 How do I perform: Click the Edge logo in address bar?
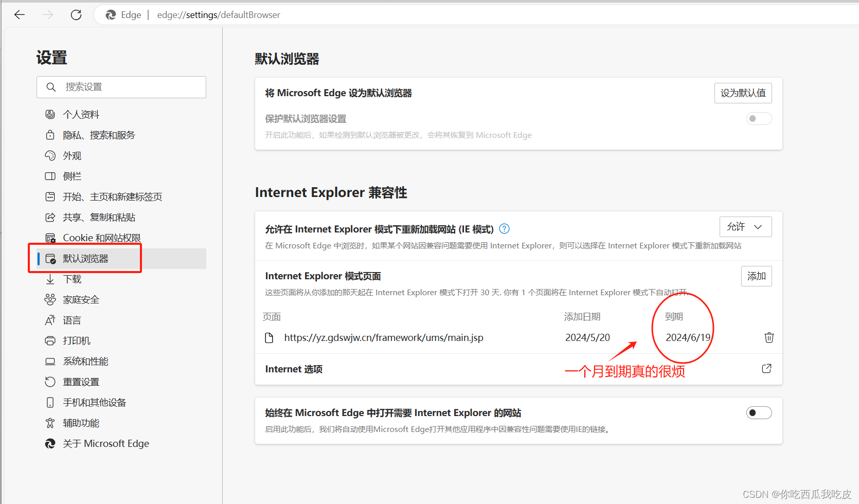(111, 15)
